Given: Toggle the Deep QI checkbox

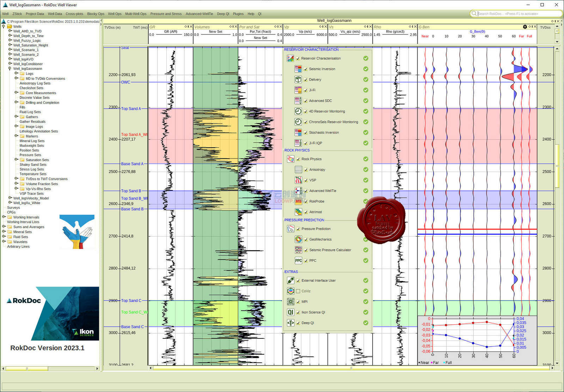Looking at the screenshot, I should (x=298, y=323).
